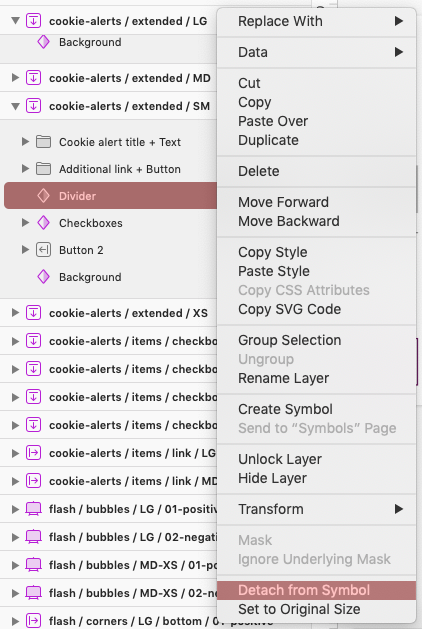The width and height of the screenshot is (422, 629).
Task: Expand the Checkboxes layer
Action: pyautogui.click(x=25, y=223)
